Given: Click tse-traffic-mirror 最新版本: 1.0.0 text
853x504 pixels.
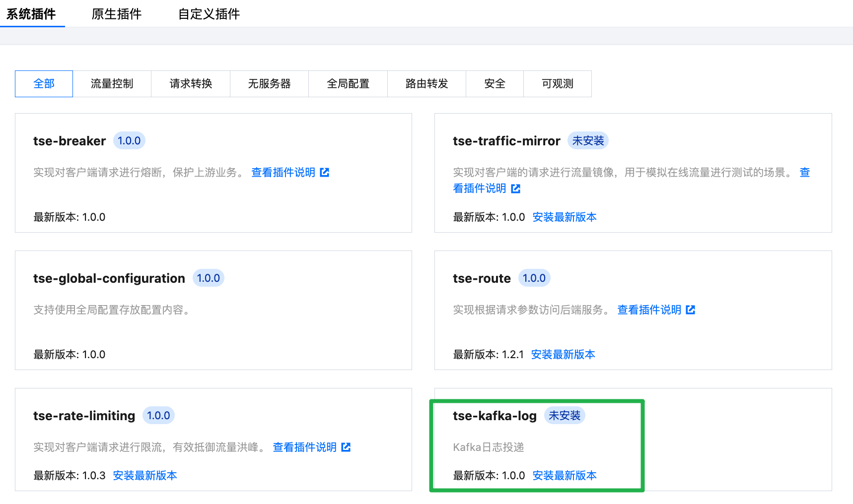Looking at the screenshot, I should (x=489, y=217).
